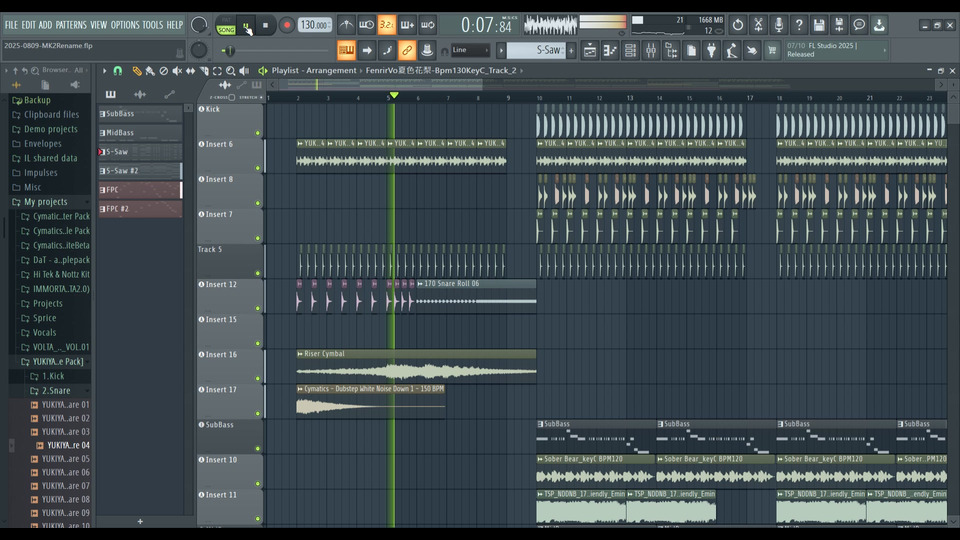Screen dimensions: 960x540
Task: Open the PATTERNS menu
Action: (x=71, y=25)
